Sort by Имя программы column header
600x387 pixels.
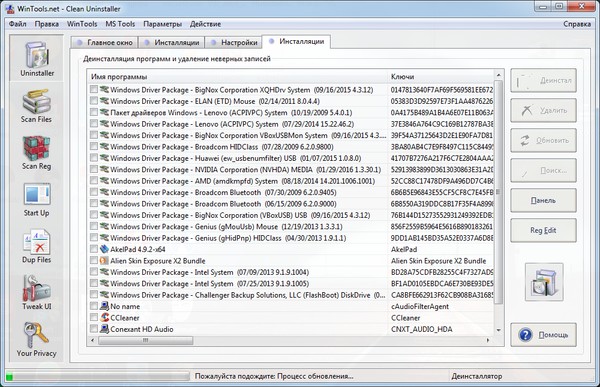coord(237,77)
